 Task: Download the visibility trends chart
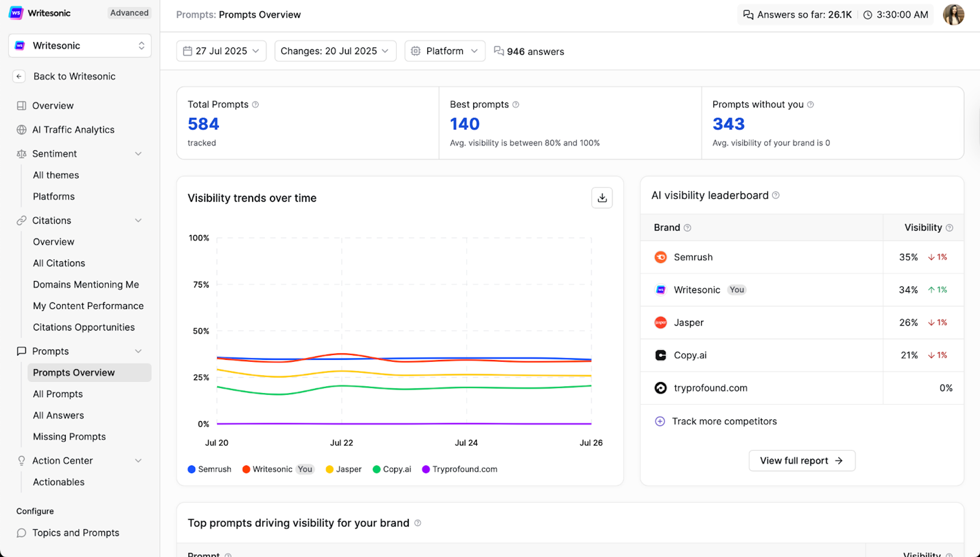pos(602,198)
